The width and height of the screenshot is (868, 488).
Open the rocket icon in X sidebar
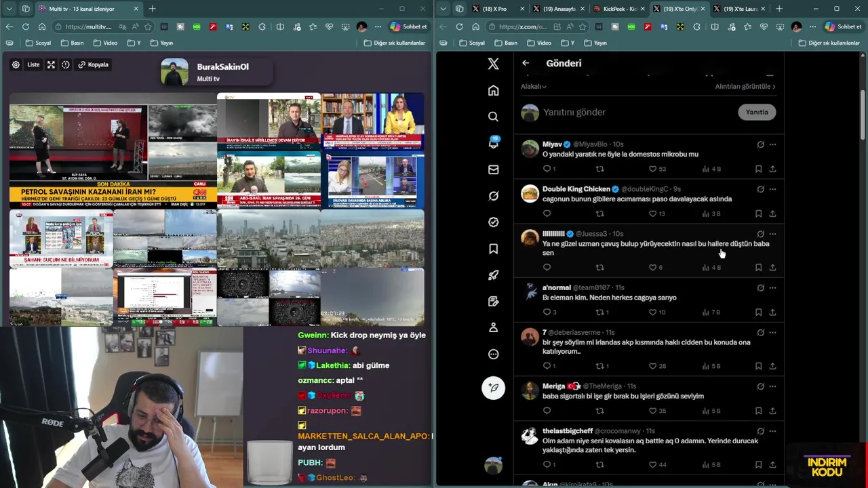pyautogui.click(x=493, y=275)
